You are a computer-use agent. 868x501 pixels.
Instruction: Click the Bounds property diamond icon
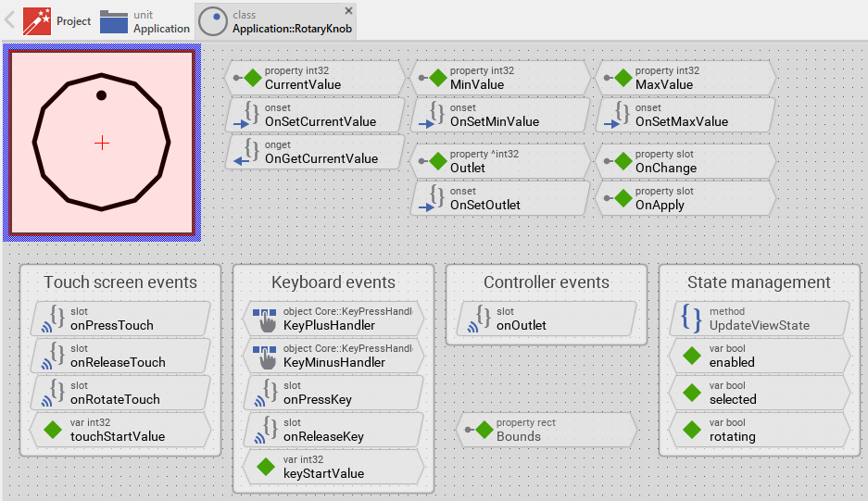tap(484, 431)
